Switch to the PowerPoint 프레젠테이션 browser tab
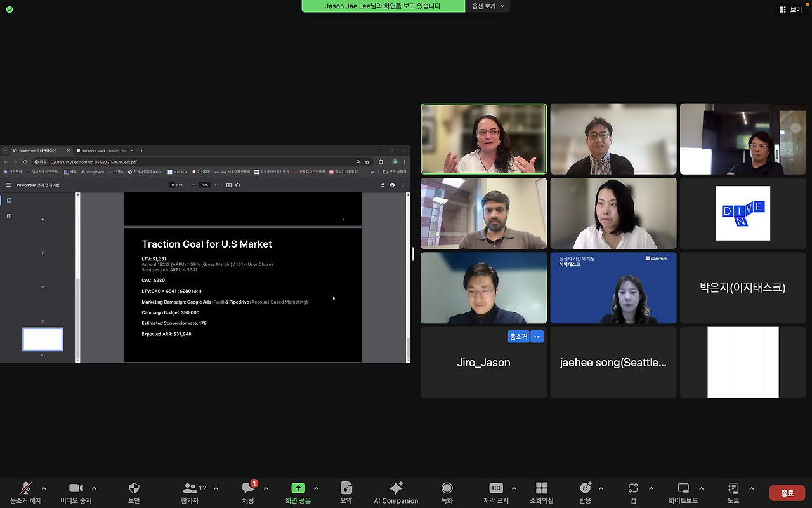The height and width of the screenshot is (508, 812). tap(42, 150)
